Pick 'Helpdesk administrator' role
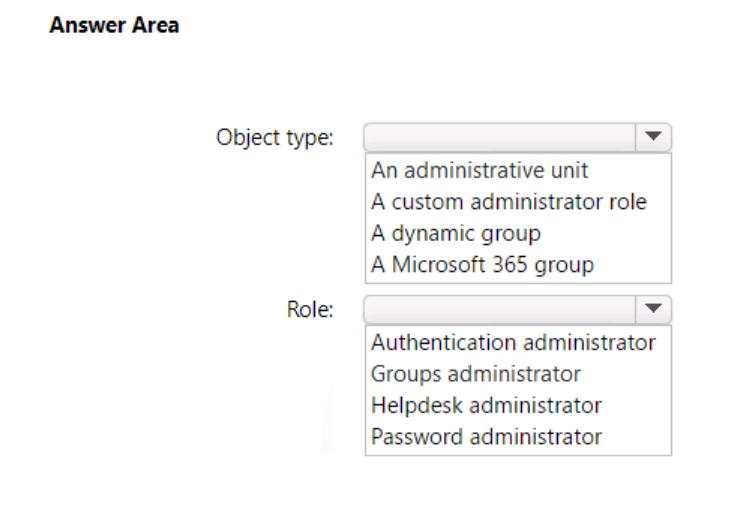This screenshot has width=740, height=510. coord(486,405)
